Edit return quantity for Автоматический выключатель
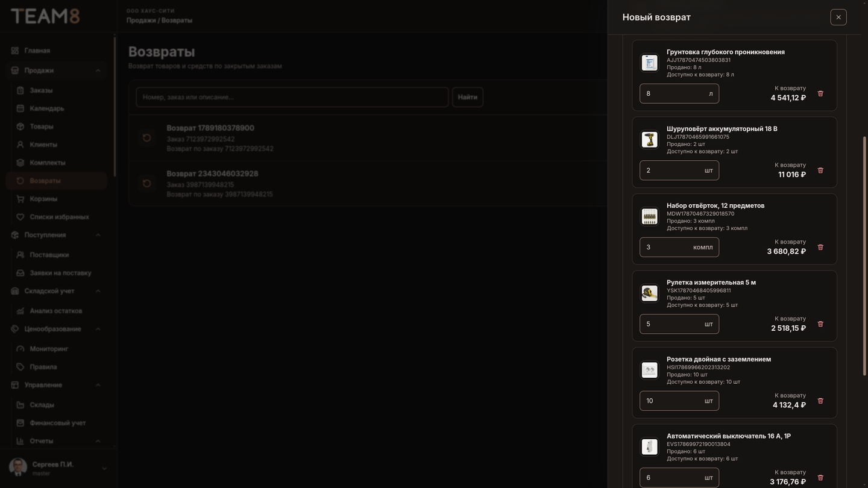Viewport: 868px width, 488px height. click(x=679, y=478)
